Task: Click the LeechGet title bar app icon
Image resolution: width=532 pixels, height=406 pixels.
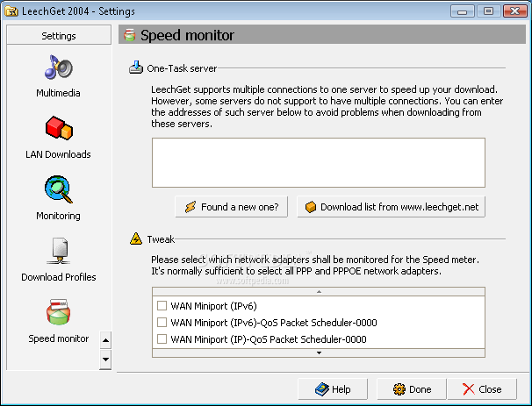Action: click(11, 11)
